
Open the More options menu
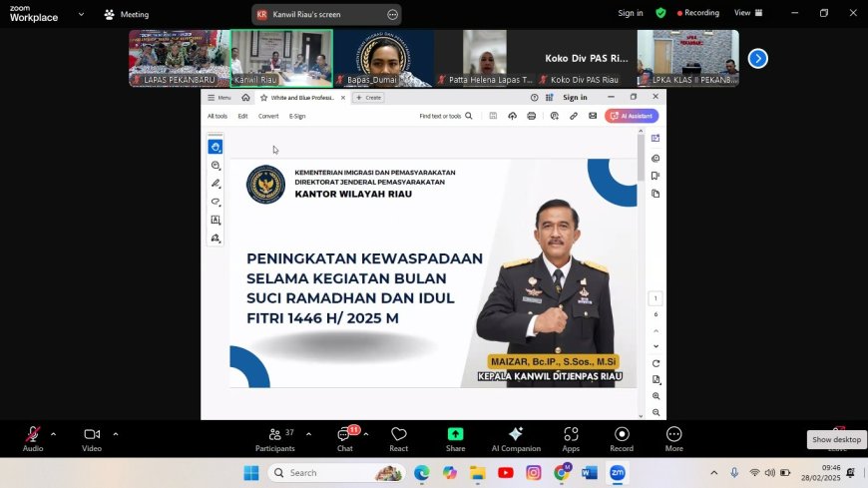click(x=673, y=439)
